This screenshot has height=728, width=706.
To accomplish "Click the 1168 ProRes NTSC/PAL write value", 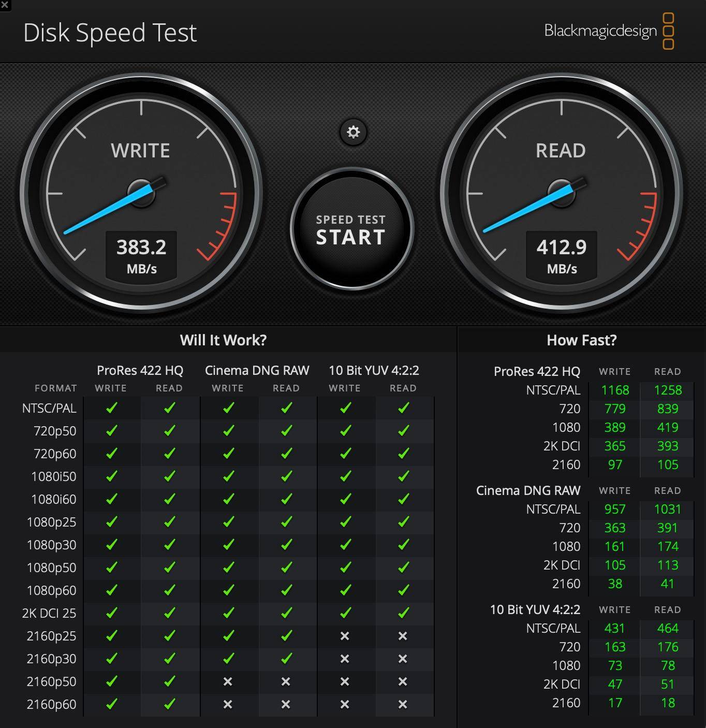I will (x=615, y=390).
